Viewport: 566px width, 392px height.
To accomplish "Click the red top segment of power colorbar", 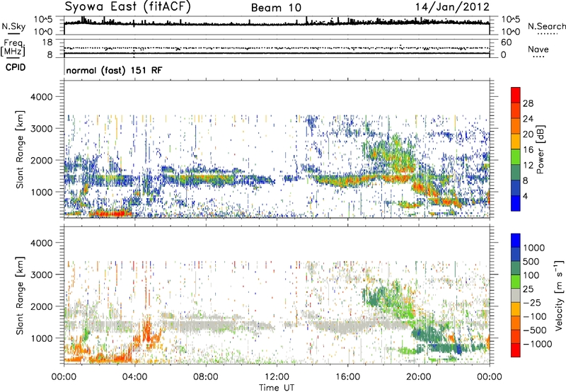I will coord(516,95).
